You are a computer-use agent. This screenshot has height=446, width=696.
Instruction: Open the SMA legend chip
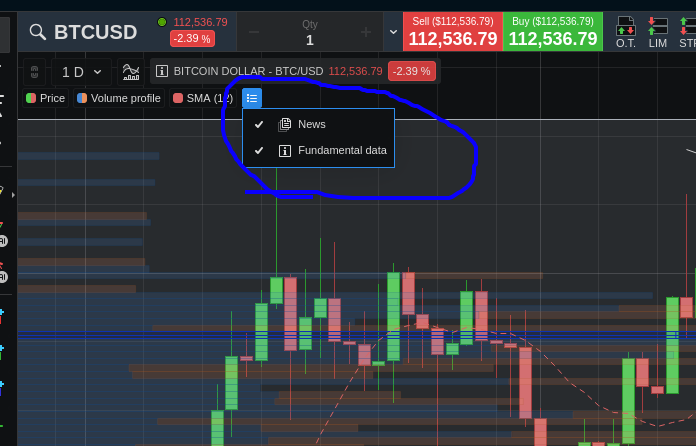click(203, 98)
